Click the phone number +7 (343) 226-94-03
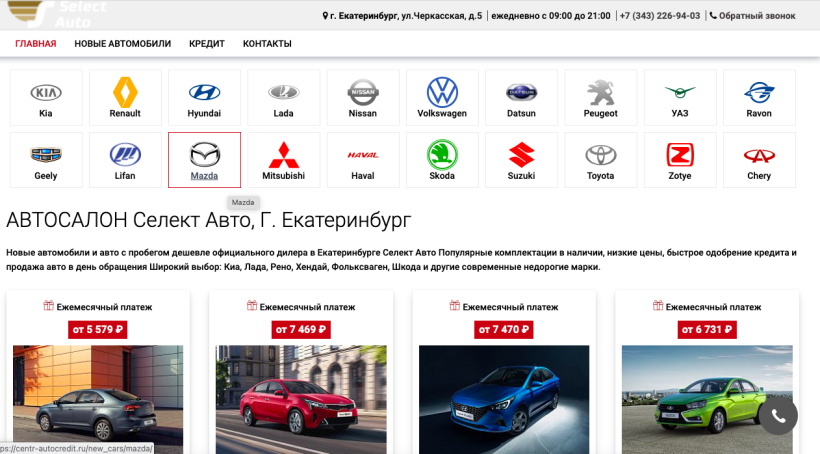 click(x=659, y=16)
